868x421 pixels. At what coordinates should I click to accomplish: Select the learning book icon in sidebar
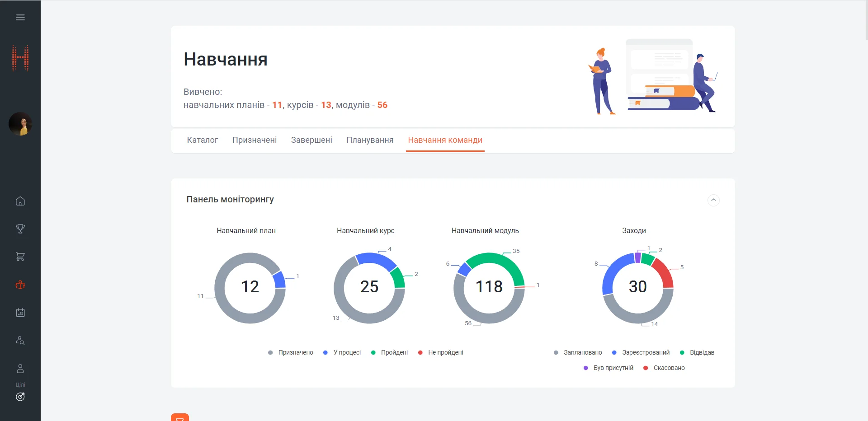click(x=20, y=285)
